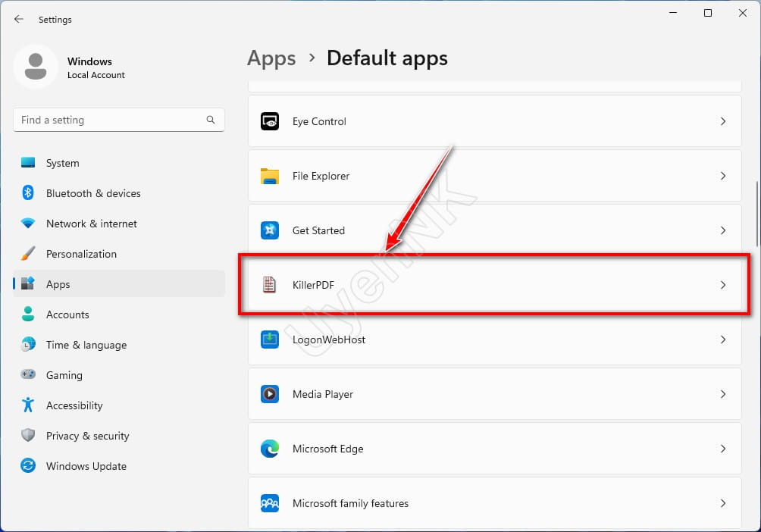Click the Network wifi icon
The height and width of the screenshot is (532, 761).
point(28,224)
